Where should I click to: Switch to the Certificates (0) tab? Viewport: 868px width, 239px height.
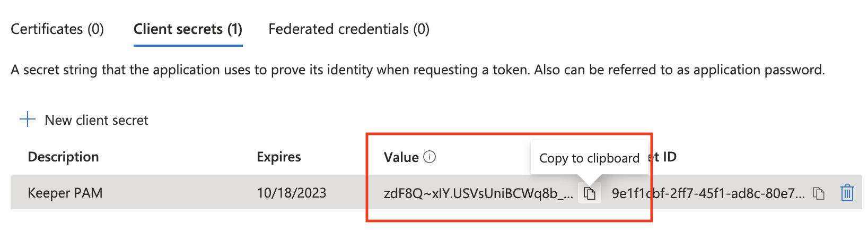click(x=57, y=29)
